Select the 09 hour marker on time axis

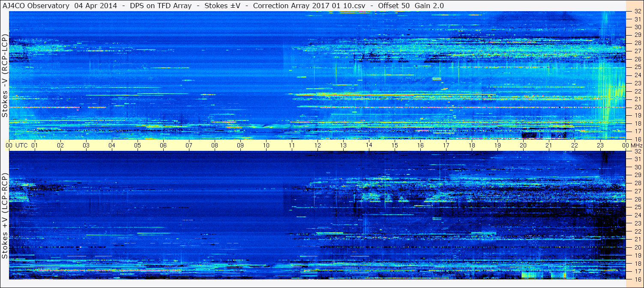tap(240, 145)
